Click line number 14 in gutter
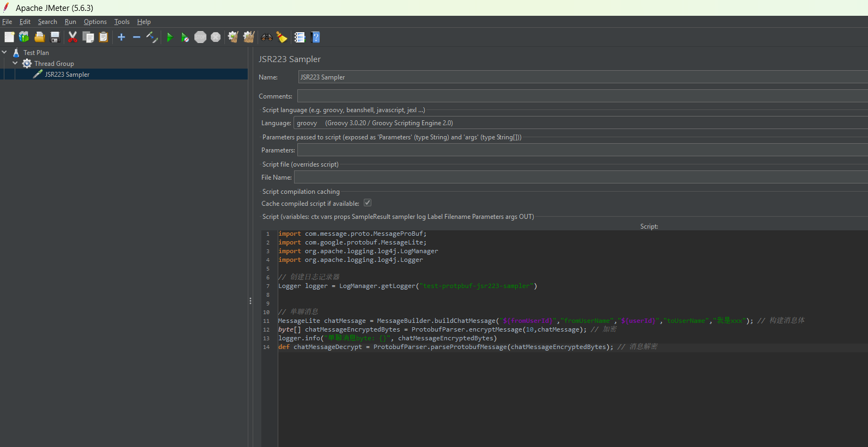 (x=266, y=347)
